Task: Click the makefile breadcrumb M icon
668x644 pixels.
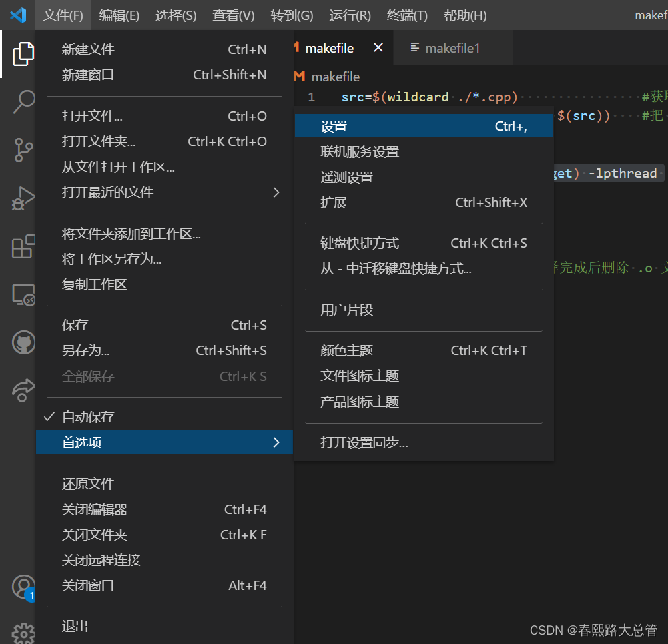Action: (299, 77)
